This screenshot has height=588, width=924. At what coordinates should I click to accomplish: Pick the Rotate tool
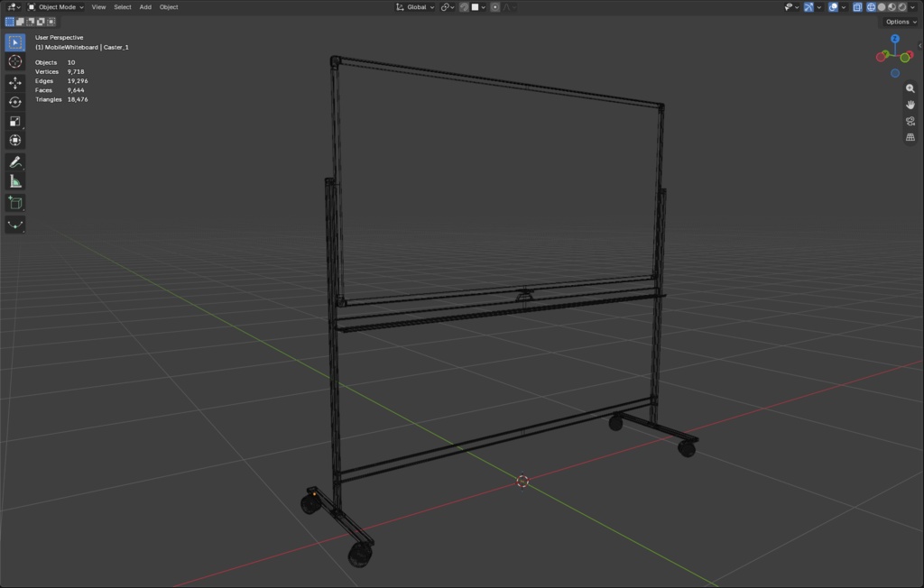point(15,102)
